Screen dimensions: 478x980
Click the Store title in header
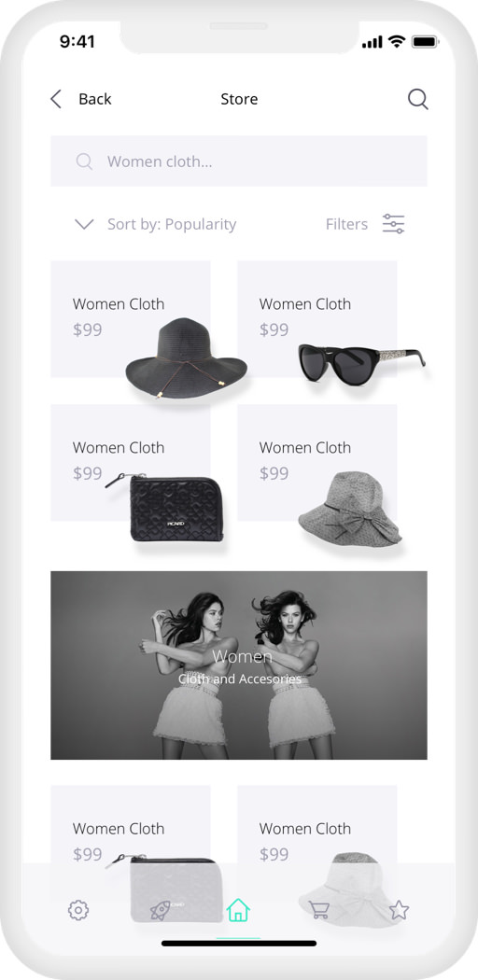tap(239, 99)
